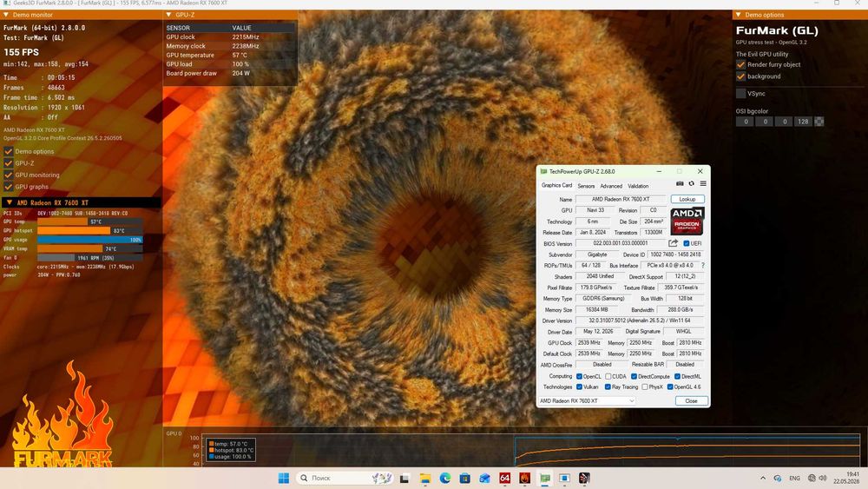Open the Validation tab in GPU-Z

(638, 186)
